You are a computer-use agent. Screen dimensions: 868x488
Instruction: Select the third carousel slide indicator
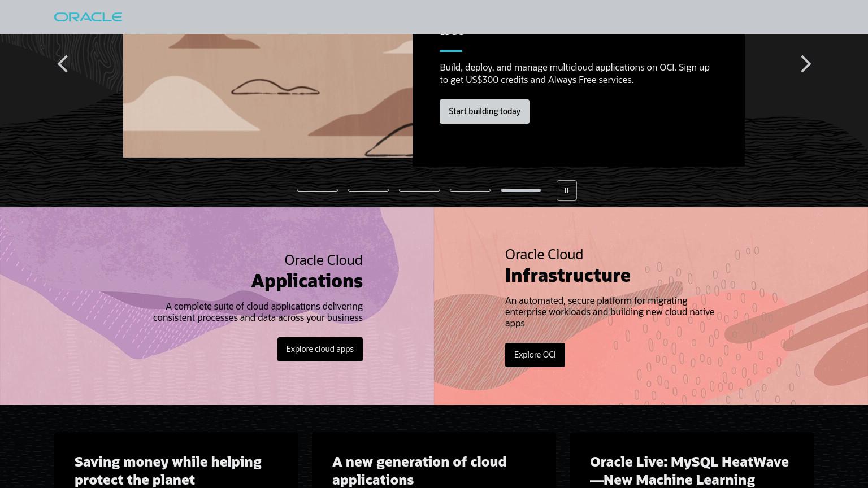(419, 190)
